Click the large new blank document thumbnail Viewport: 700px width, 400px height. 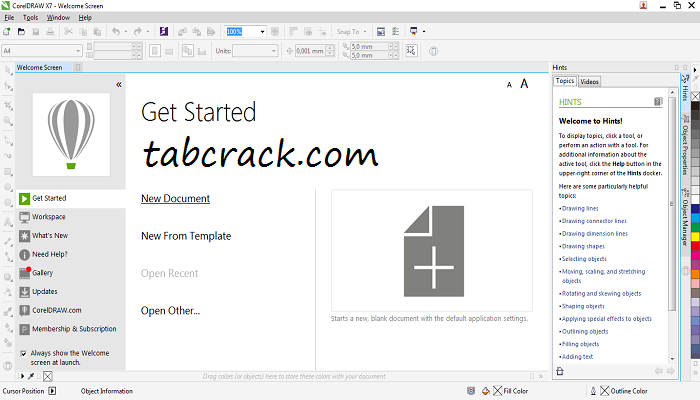coord(433,251)
